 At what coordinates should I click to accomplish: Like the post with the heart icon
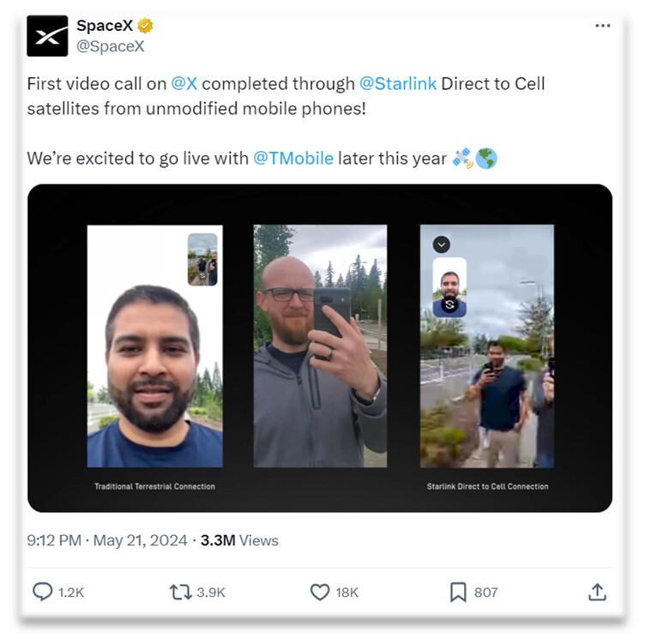(x=320, y=593)
